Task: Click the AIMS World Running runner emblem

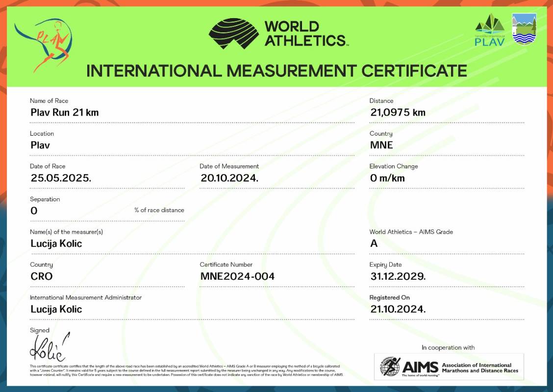Action: (x=390, y=366)
